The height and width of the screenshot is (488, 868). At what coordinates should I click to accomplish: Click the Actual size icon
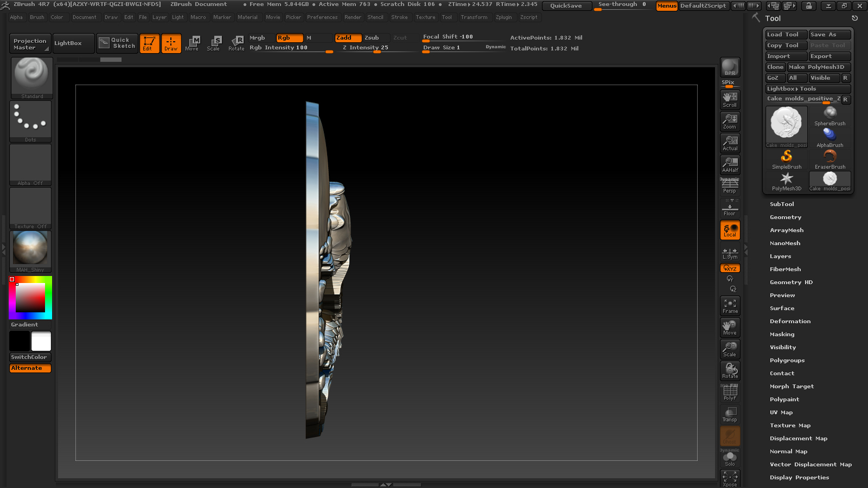coord(730,143)
